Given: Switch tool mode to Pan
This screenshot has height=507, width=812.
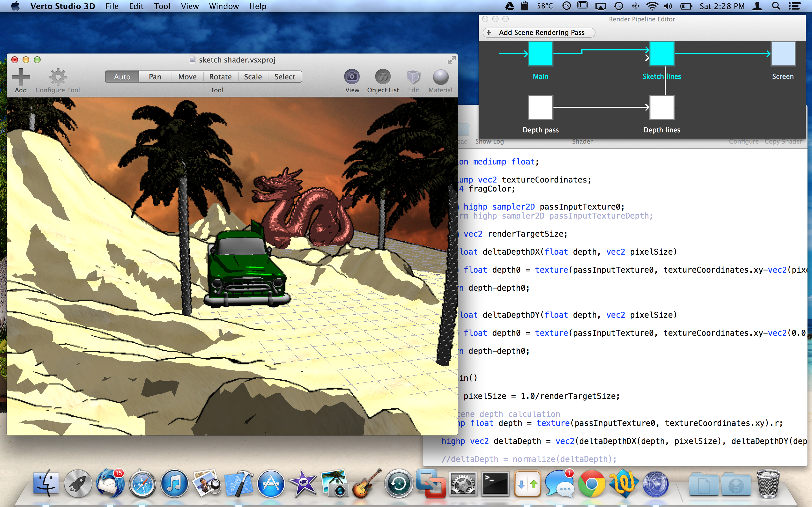Looking at the screenshot, I should [x=155, y=77].
